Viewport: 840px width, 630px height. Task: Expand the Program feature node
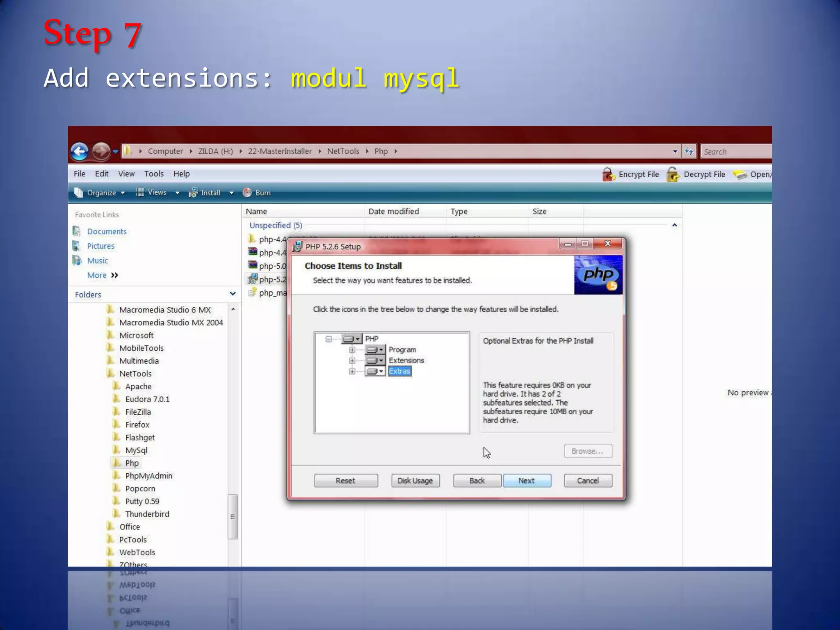tap(352, 350)
